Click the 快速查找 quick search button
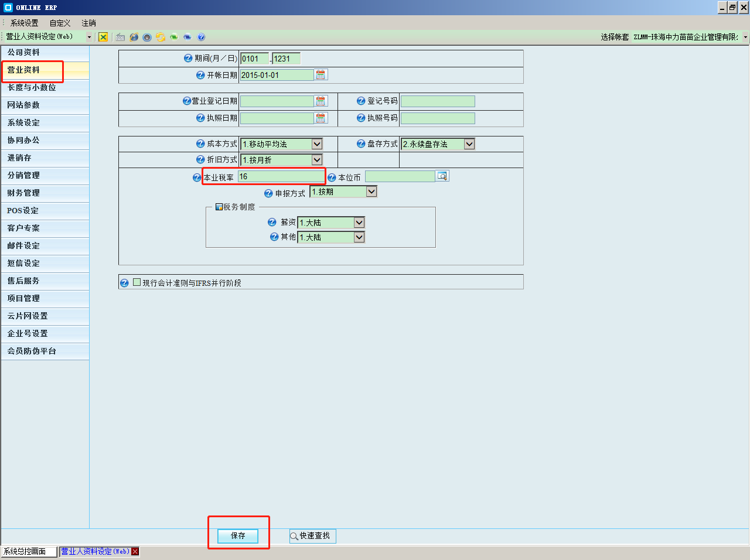The height and width of the screenshot is (560, 750). 312,536
